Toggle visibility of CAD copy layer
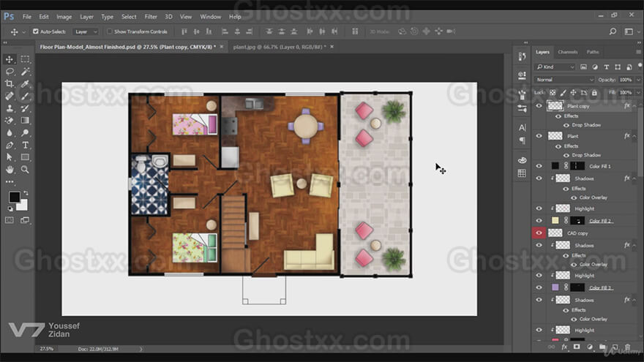The height and width of the screenshot is (362, 644). click(539, 233)
